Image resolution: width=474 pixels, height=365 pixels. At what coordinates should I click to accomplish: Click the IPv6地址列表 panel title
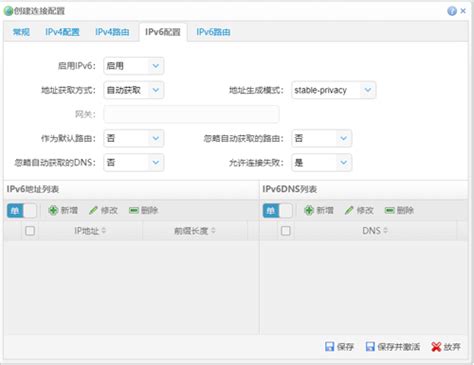point(33,189)
